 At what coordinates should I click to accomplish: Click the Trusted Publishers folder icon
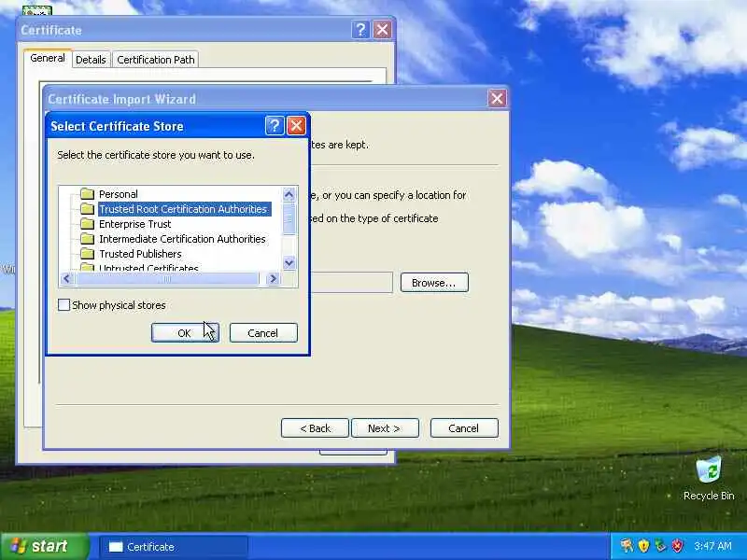click(x=87, y=253)
